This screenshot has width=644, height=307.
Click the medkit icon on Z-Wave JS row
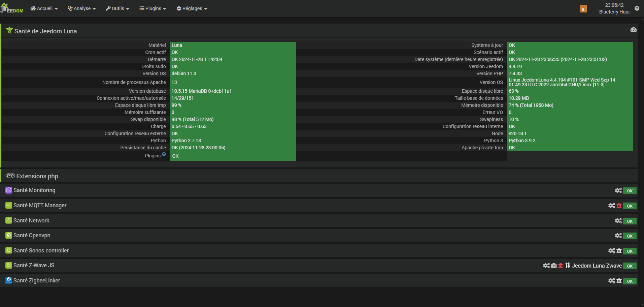tap(554, 266)
